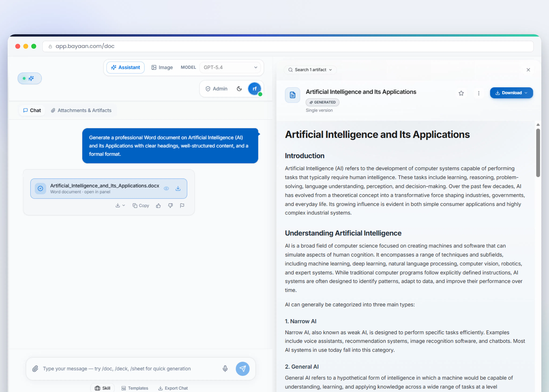Viewport: 549px width, 392px height.
Task: Click the 'Single version' label
Action: coord(319,110)
